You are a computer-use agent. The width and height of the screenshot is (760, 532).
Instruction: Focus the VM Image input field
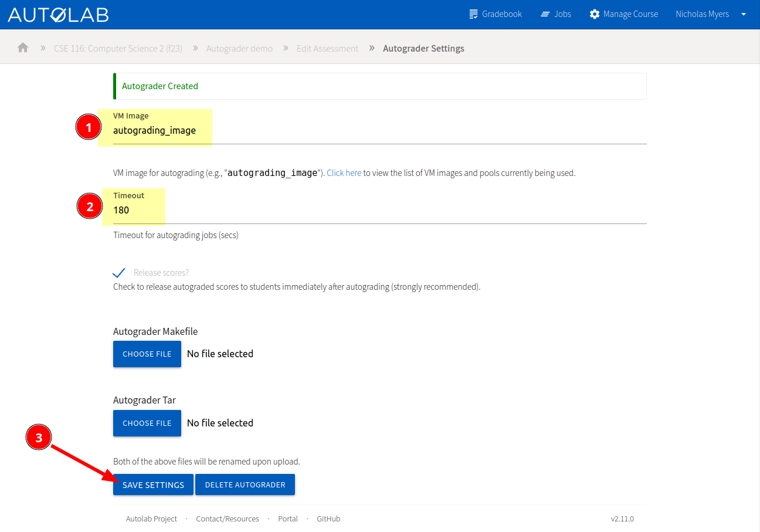coord(379,130)
